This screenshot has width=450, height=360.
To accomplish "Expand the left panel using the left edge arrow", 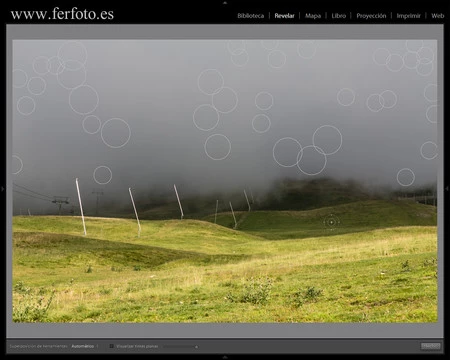I will tap(2, 189).
